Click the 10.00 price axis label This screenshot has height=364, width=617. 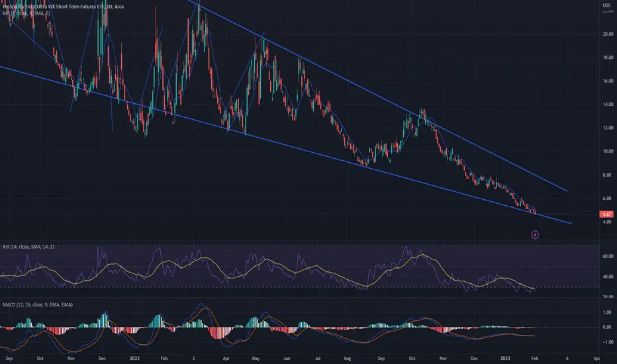pyautogui.click(x=608, y=151)
